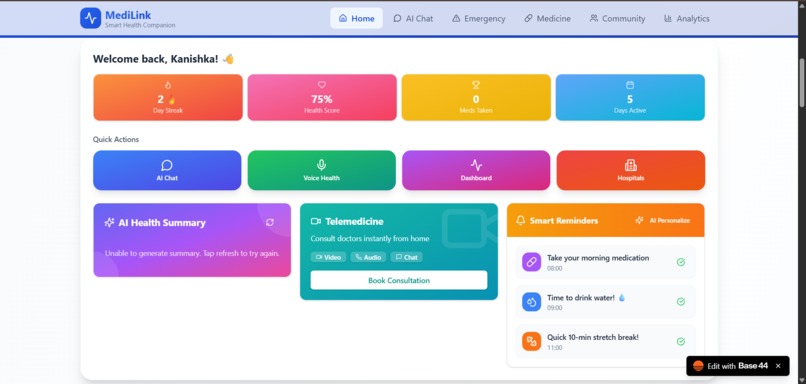
Task: Open the Home tab
Action: 356,19
